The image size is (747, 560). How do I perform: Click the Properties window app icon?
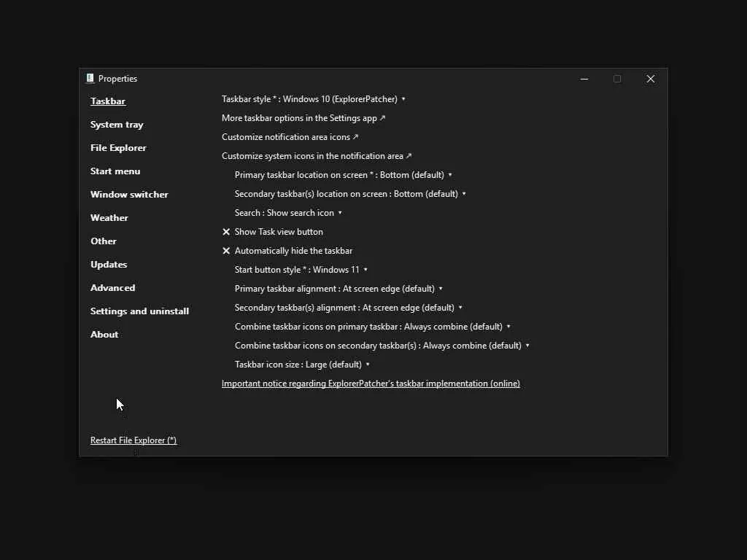(90, 78)
